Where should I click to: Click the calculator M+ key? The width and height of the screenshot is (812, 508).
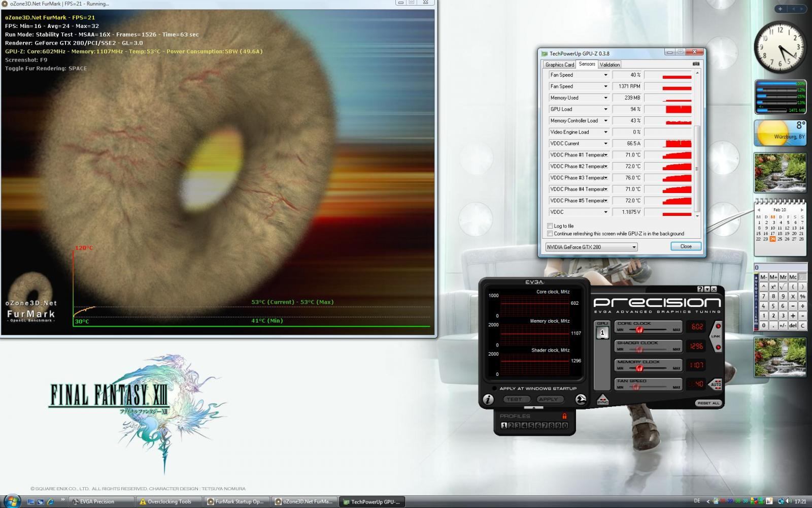point(773,277)
